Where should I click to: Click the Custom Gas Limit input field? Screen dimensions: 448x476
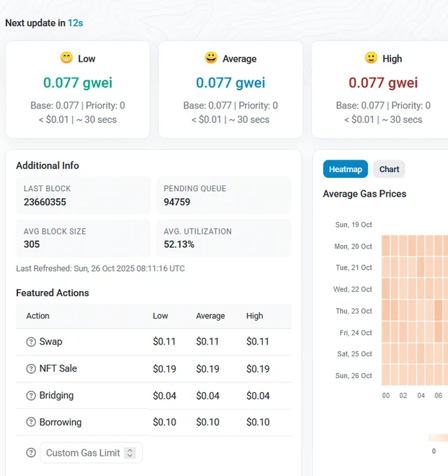click(91, 453)
